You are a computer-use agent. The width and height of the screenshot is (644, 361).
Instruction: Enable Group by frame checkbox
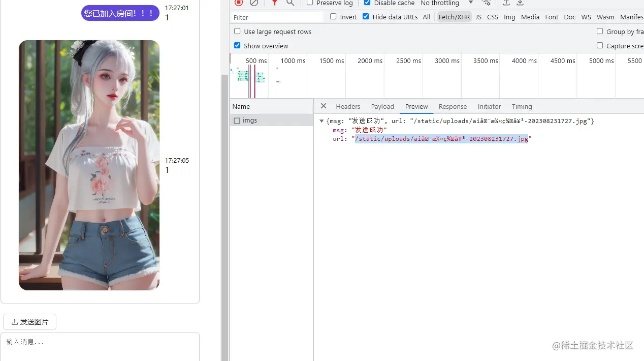600,32
